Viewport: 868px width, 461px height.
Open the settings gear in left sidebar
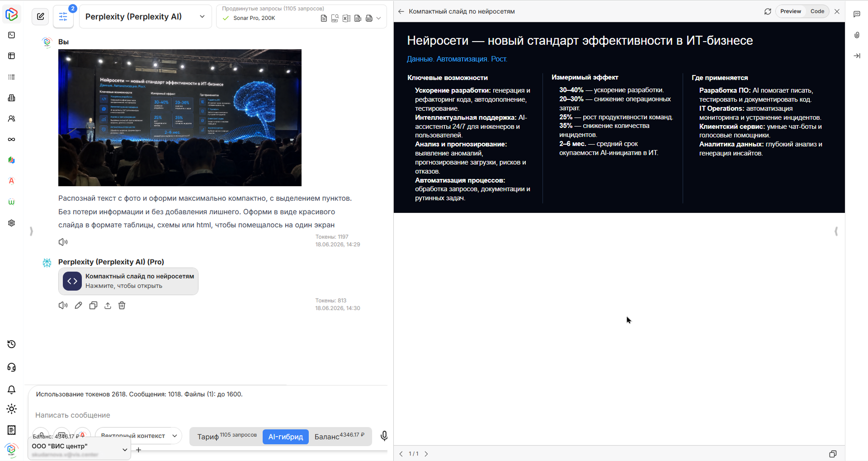12,223
